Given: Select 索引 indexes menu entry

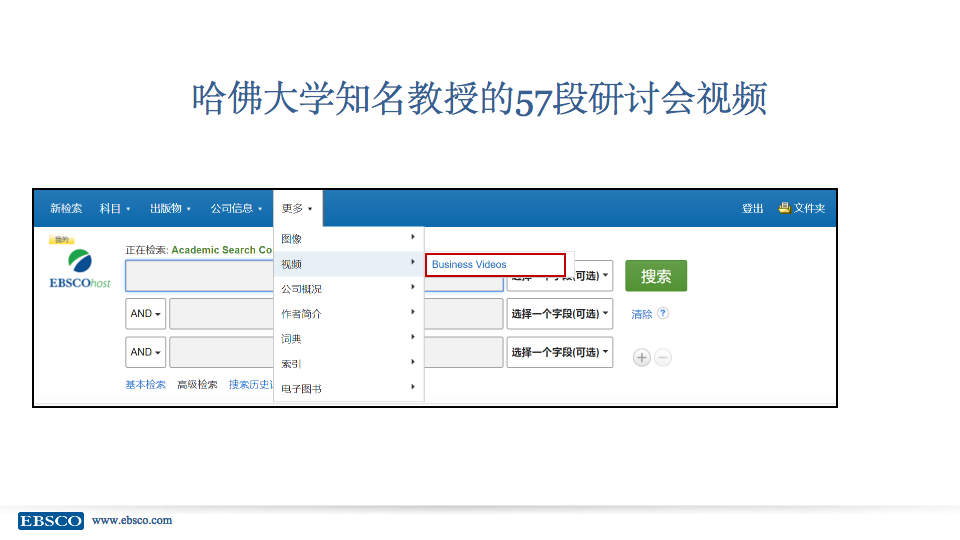Looking at the screenshot, I should [348, 364].
